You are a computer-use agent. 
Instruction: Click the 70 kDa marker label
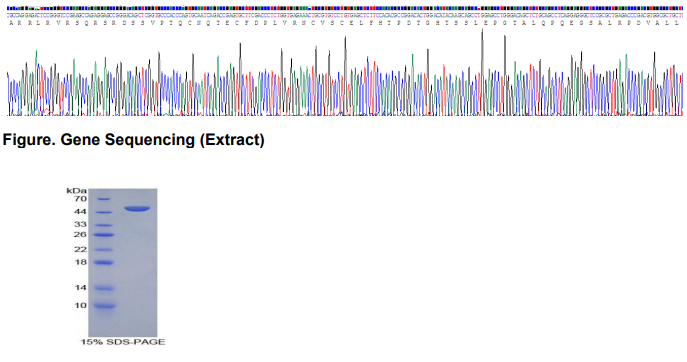pos(80,199)
